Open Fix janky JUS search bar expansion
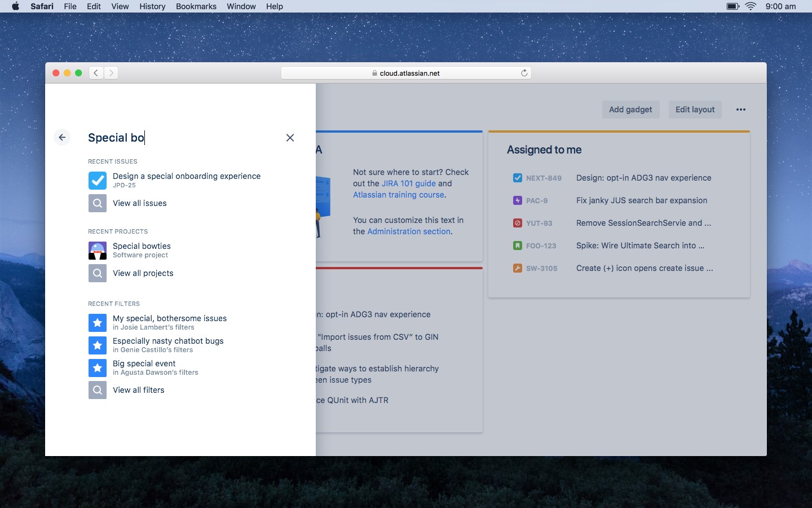This screenshot has width=812, height=508. click(642, 200)
